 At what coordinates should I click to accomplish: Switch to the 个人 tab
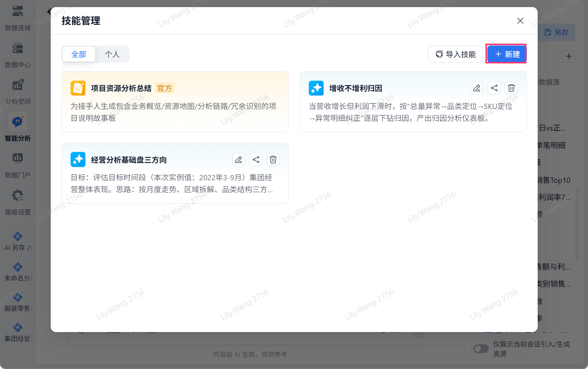(112, 54)
